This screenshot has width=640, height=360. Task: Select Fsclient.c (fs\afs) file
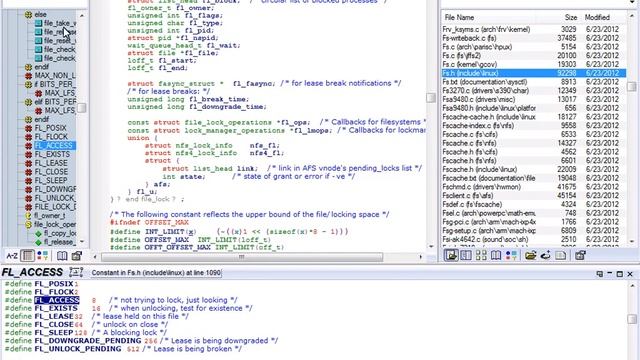coord(534,196)
